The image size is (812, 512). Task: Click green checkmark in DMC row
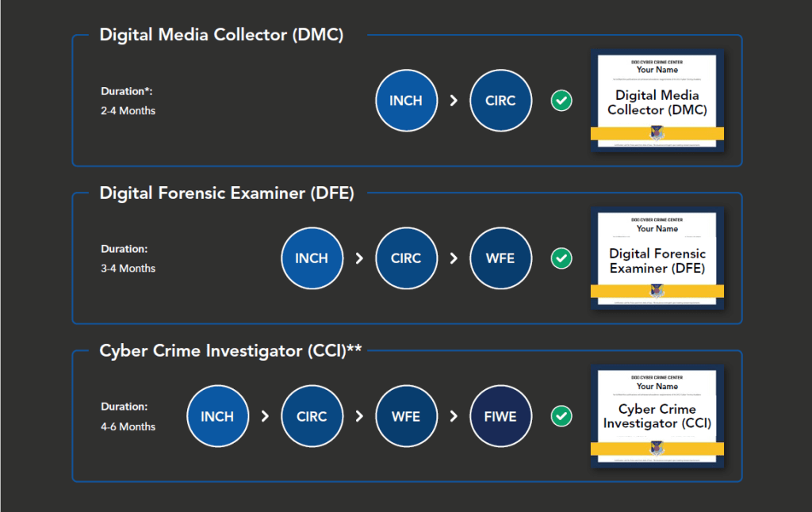coord(561,101)
